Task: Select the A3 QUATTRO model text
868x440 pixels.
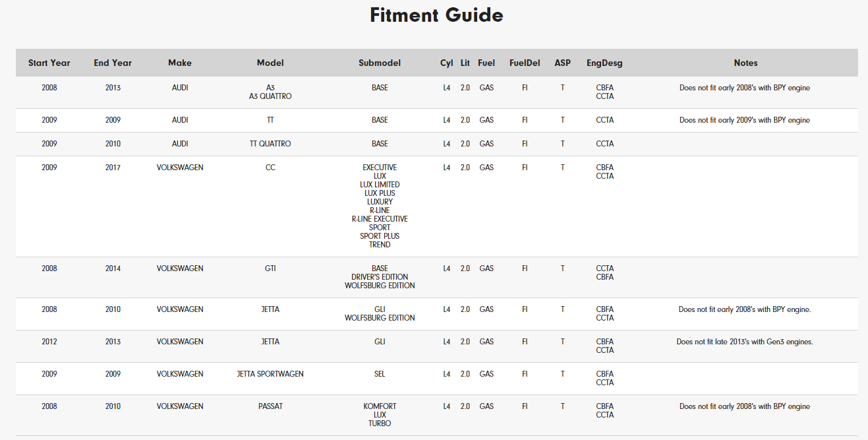Action: point(270,96)
